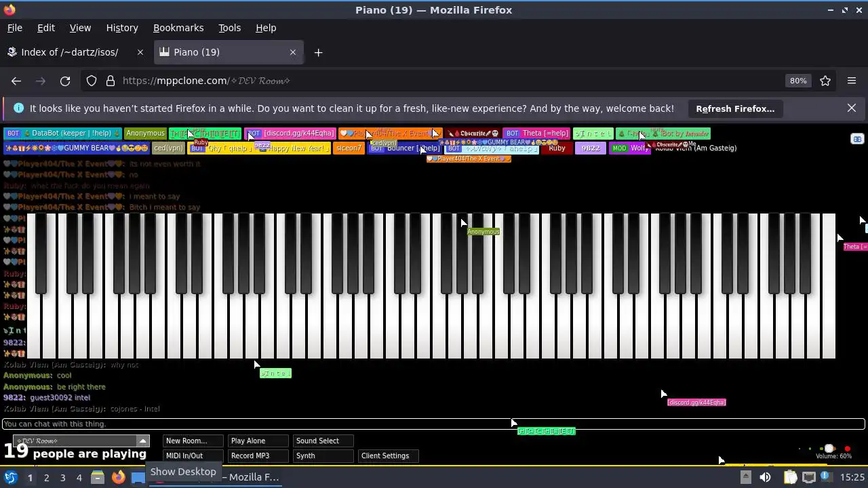The width and height of the screenshot is (868, 488).
Task: Click the taskbar clock 15:25
Action: pyautogui.click(x=852, y=478)
